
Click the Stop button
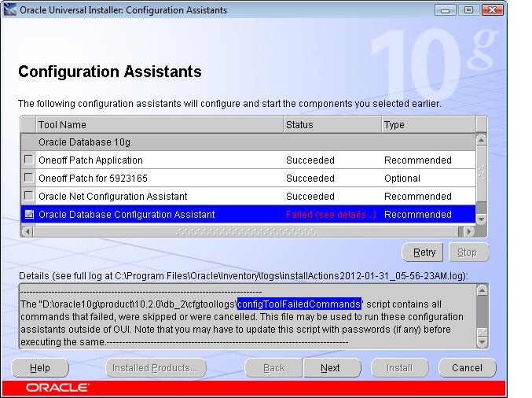click(468, 252)
